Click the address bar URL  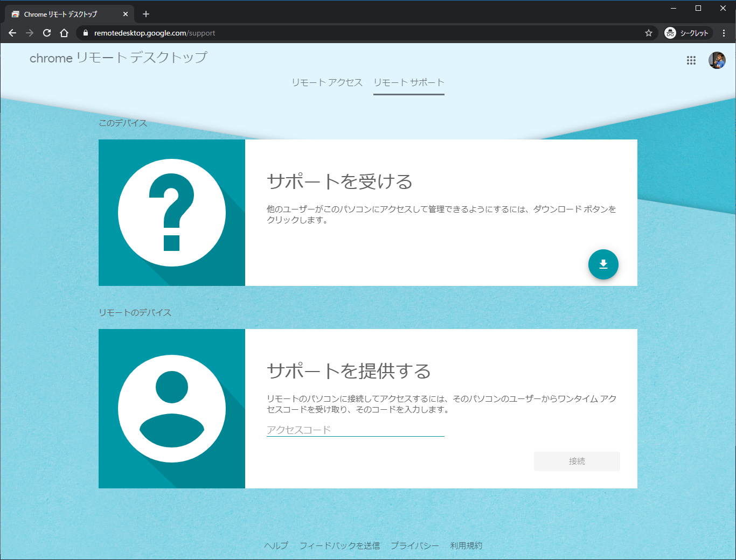(x=155, y=33)
